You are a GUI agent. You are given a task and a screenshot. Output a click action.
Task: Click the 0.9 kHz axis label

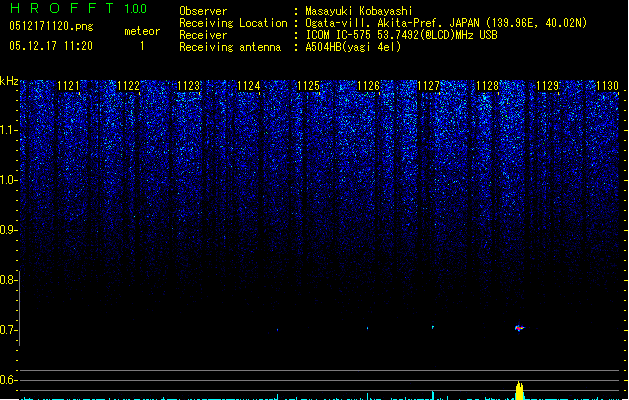[8, 230]
